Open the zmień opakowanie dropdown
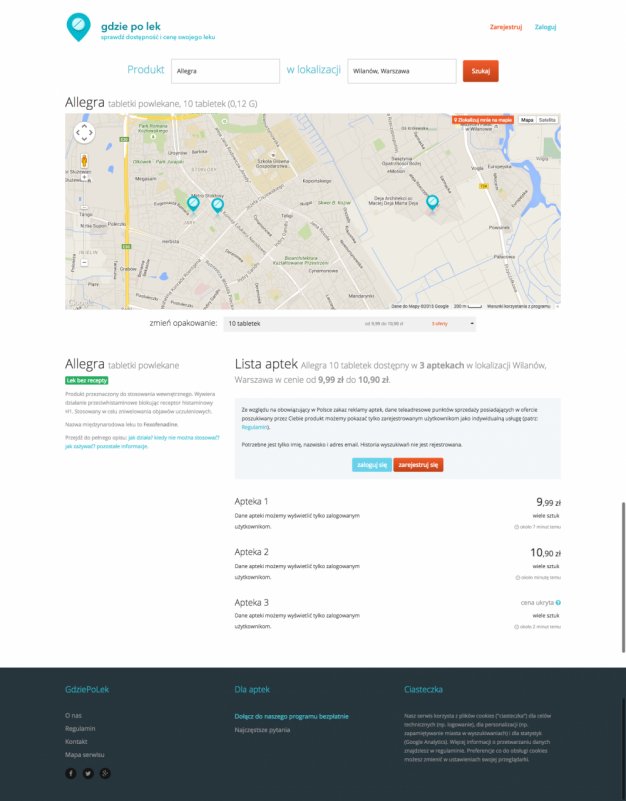 350,323
